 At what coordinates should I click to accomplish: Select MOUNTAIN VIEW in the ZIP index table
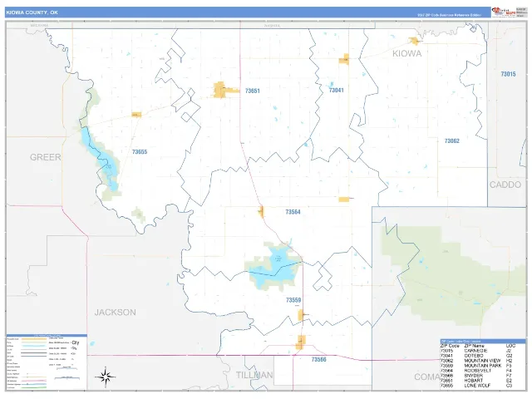(482, 361)
